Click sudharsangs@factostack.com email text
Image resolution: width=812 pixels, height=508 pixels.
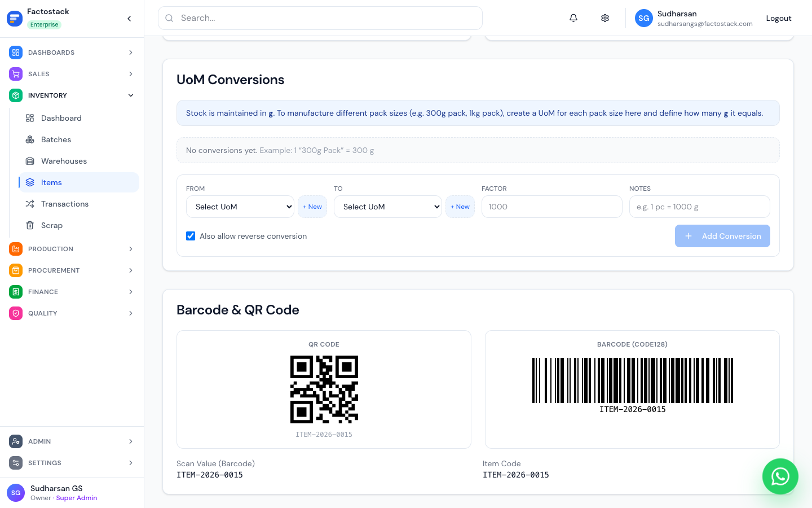point(705,24)
